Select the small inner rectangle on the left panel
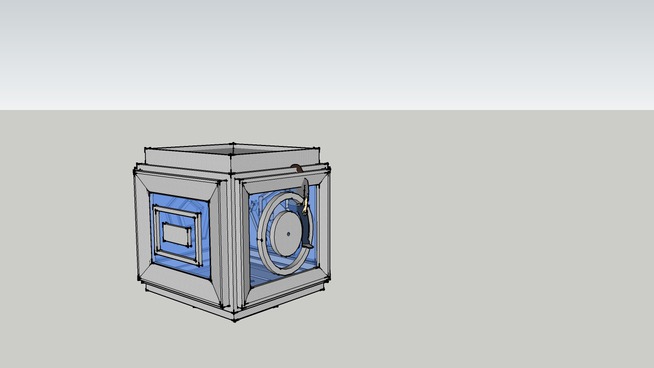 click(x=177, y=235)
